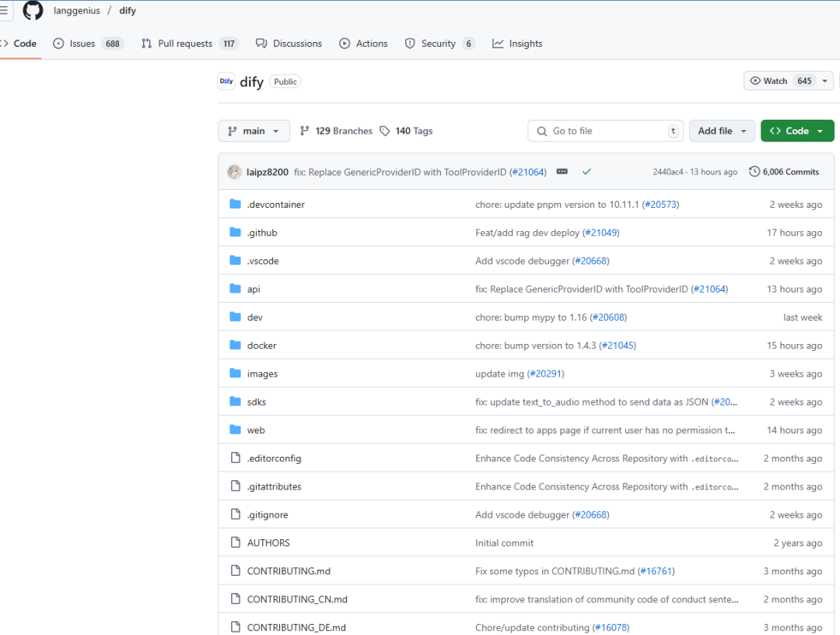Click the .vscode folder icon
The width and height of the screenshot is (840, 635).
(x=235, y=261)
